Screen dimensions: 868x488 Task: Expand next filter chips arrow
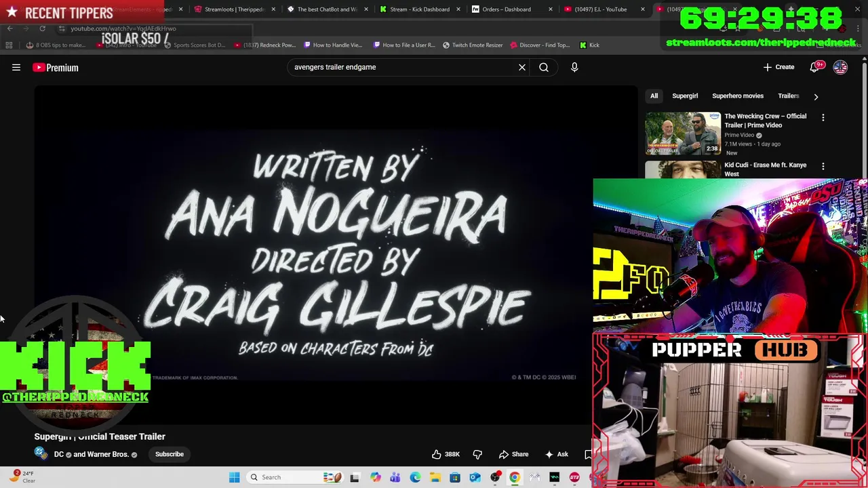tap(816, 96)
